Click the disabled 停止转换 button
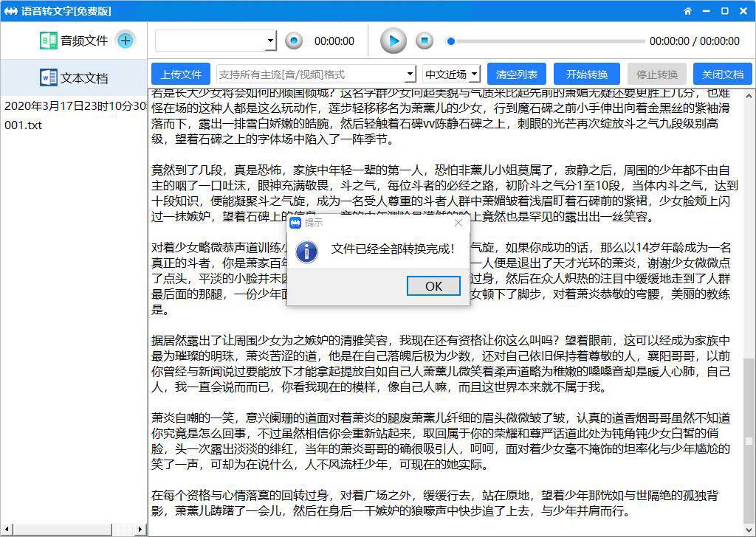 pos(656,75)
